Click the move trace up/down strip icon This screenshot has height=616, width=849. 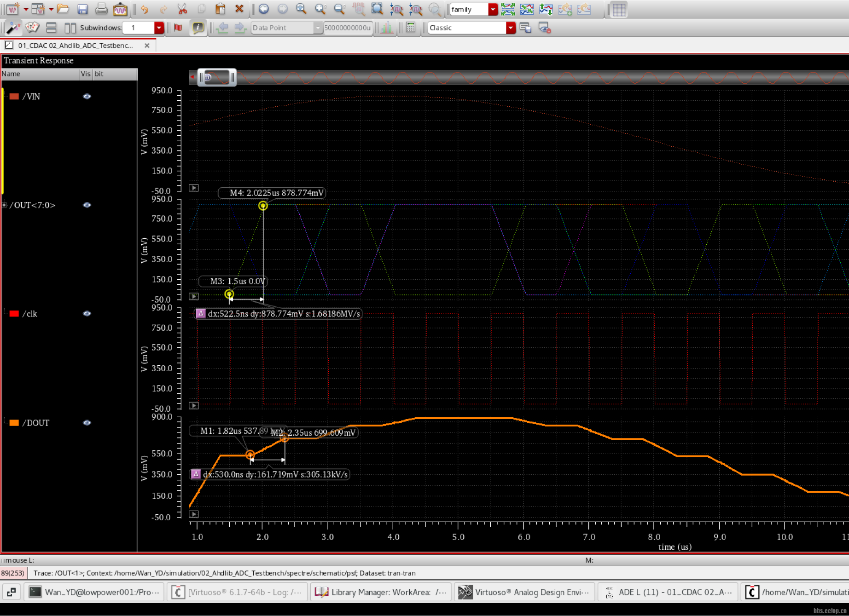pos(546,9)
